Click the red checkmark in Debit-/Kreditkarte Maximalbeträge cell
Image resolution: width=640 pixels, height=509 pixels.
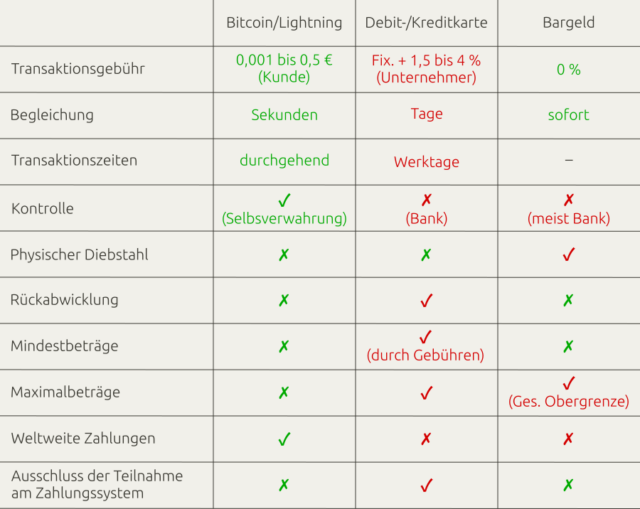coord(427,393)
